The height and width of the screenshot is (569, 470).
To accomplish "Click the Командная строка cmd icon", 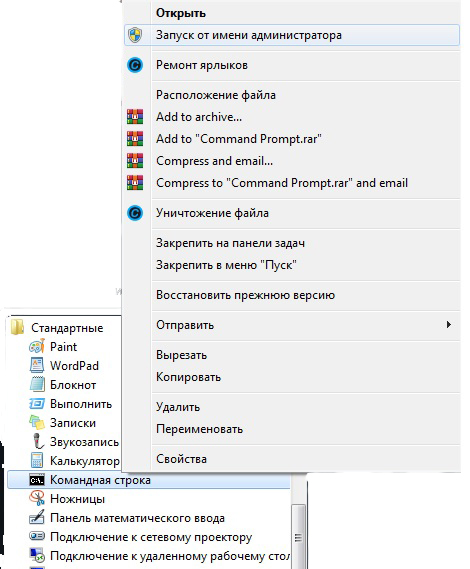I will pyautogui.click(x=37, y=480).
